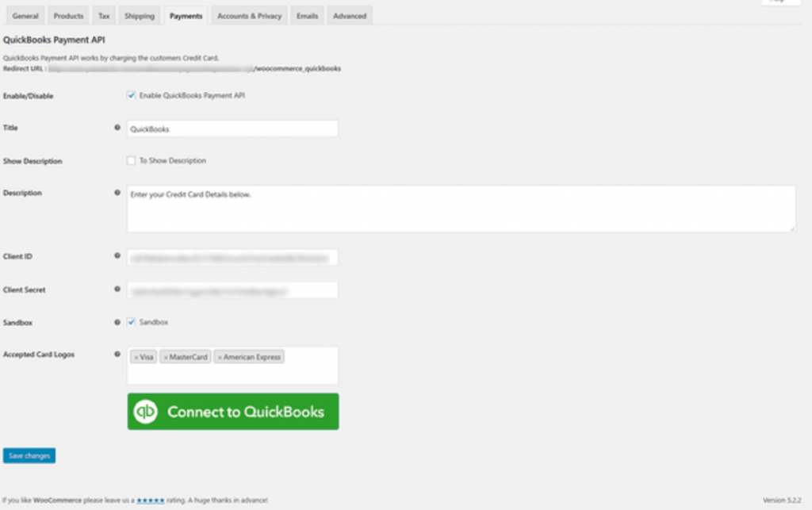Screen dimensions: 812x510
Task: Click the Description help tooltip icon
Action: [x=117, y=193]
